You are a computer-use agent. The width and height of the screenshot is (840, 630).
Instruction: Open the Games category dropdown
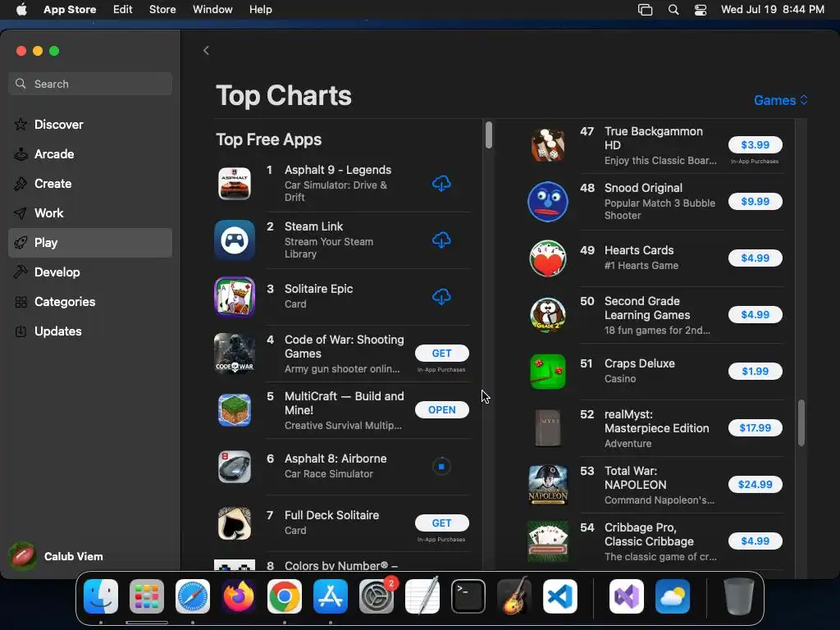pos(781,100)
